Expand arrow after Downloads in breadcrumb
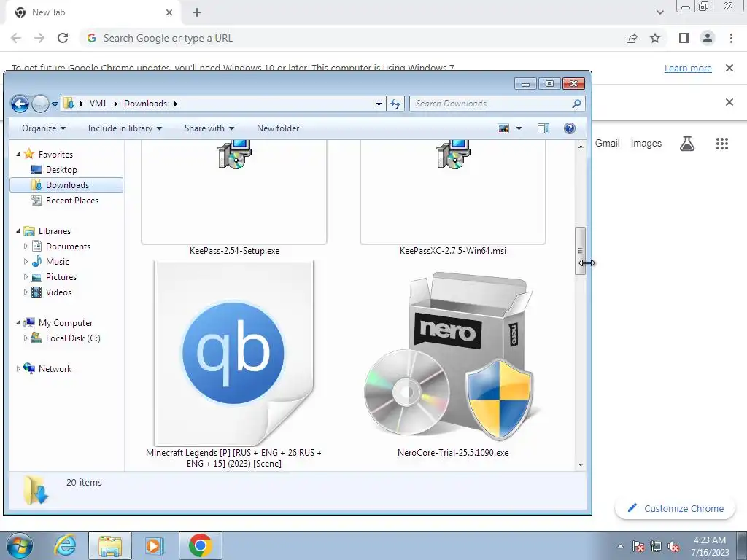 (x=175, y=104)
